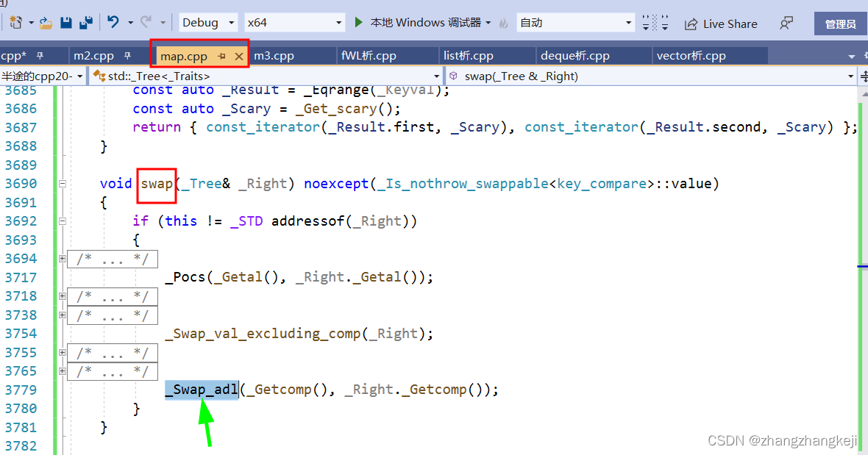Click the Redo icon
The width and height of the screenshot is (868, 455).
coord(146,22)
